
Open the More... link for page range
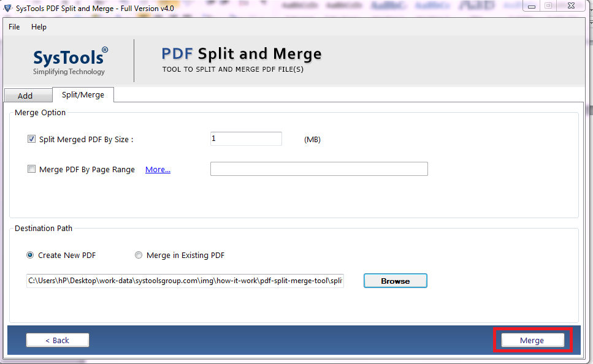[158, 170]
